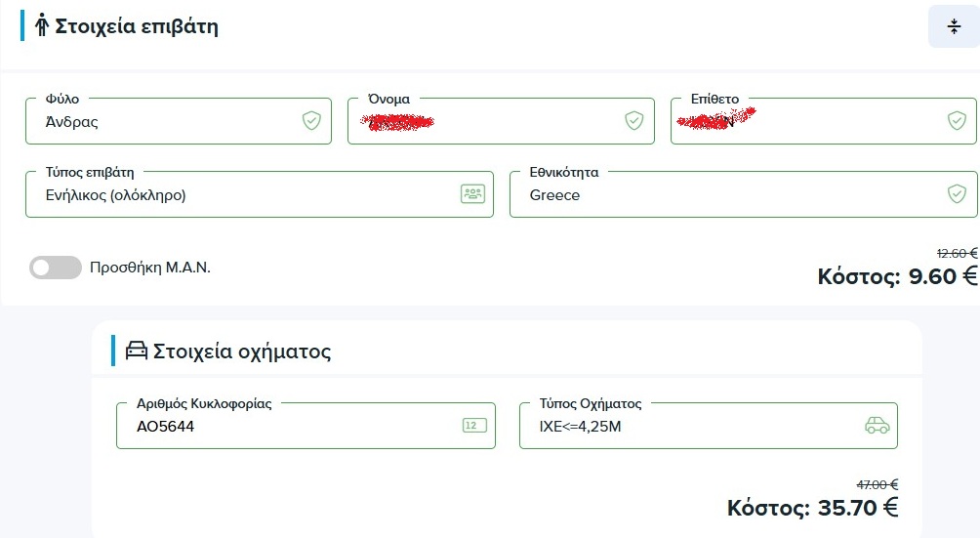Click the passenger person icon in header
The height and width of the screenshot is (538, 980).
41,26
